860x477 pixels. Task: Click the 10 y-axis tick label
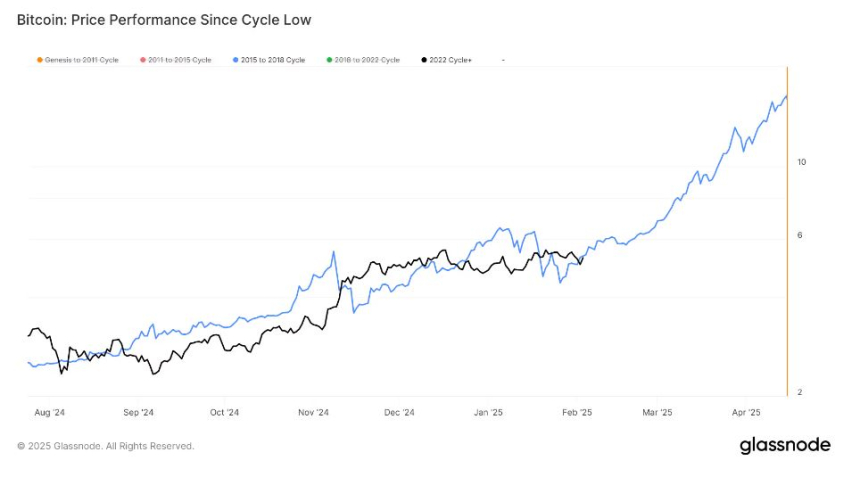click(801, 162)
